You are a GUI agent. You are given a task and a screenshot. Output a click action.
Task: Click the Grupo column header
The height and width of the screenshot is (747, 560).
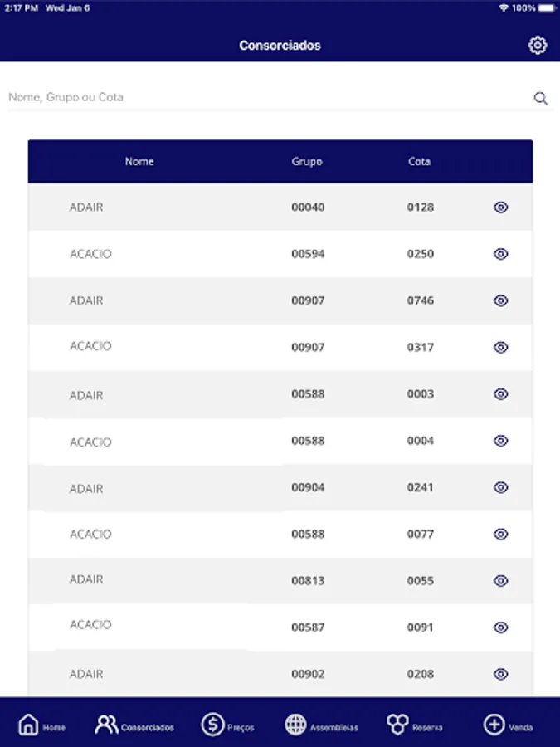pos(307,162)
